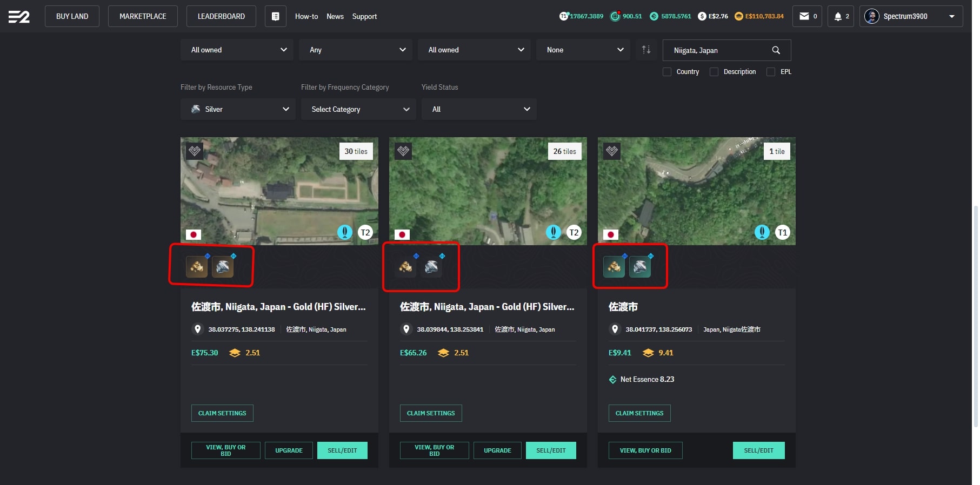The height and width of the screenshot is (485, 980).
Task: Expand the Silver resource type dropdown
Action: pos(238,109)
